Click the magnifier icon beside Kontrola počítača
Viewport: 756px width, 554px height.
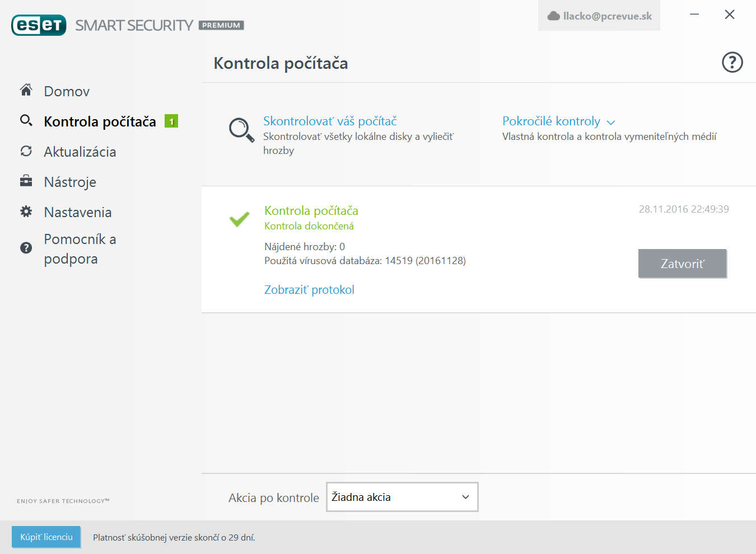click(x=26, y=120)
